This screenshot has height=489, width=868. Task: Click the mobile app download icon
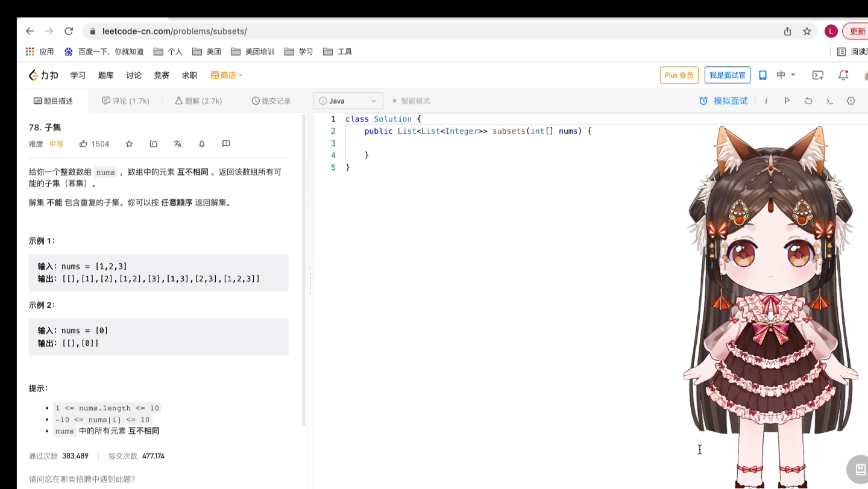763,75
